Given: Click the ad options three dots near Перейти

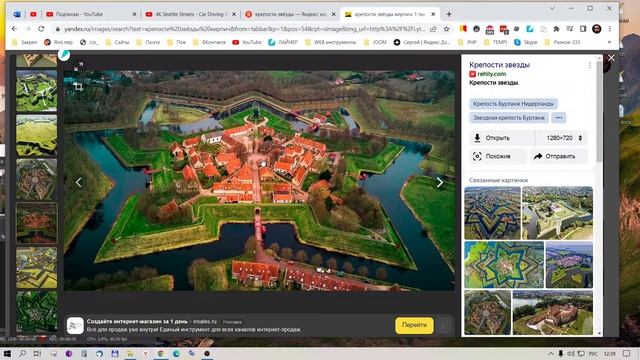Looking at the screenshot, I should pyautogui.click(x=444, y=325).
